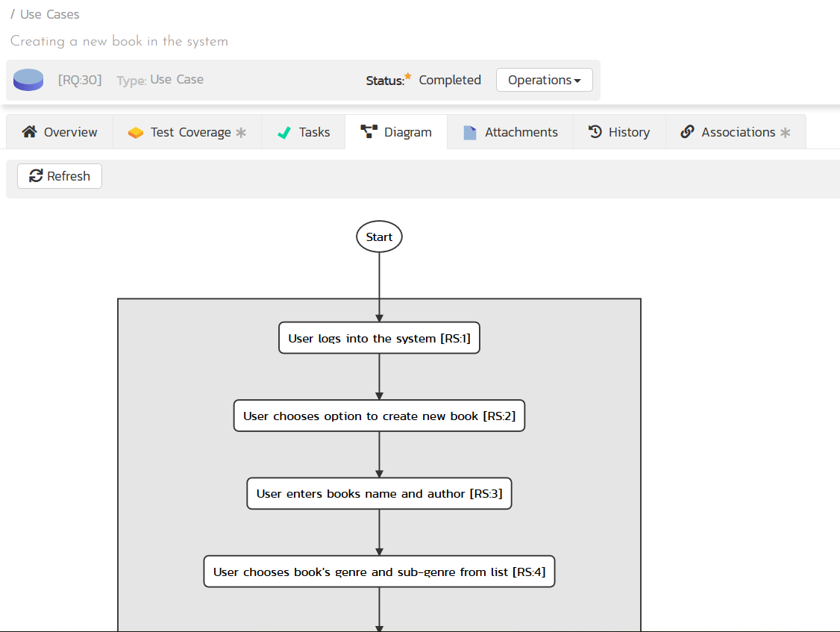Click the requirement title 'Creating a new book'
Viewport: 840px width, 632px height.
point(119,41)
